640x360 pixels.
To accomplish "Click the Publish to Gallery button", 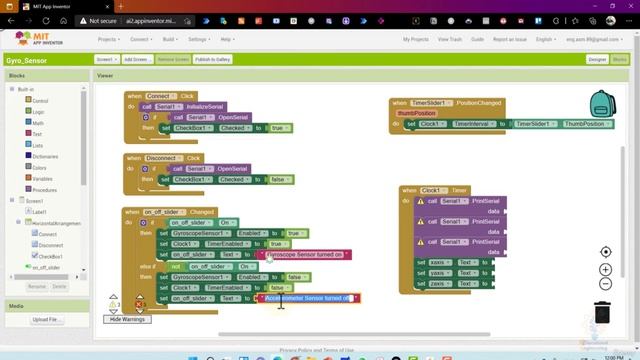I will click(x=213, y=60).
